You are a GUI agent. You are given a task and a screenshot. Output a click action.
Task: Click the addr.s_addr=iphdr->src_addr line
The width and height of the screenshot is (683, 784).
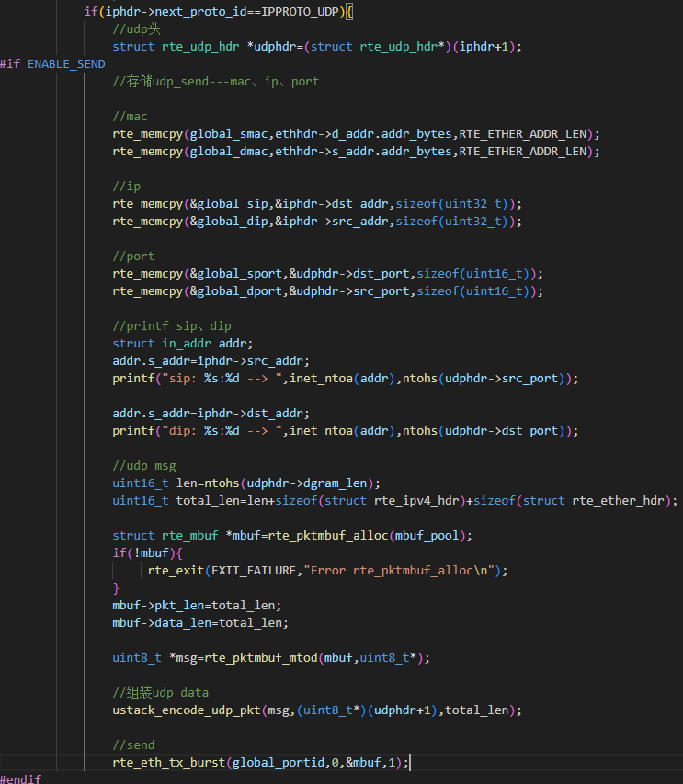pos(211,361)
